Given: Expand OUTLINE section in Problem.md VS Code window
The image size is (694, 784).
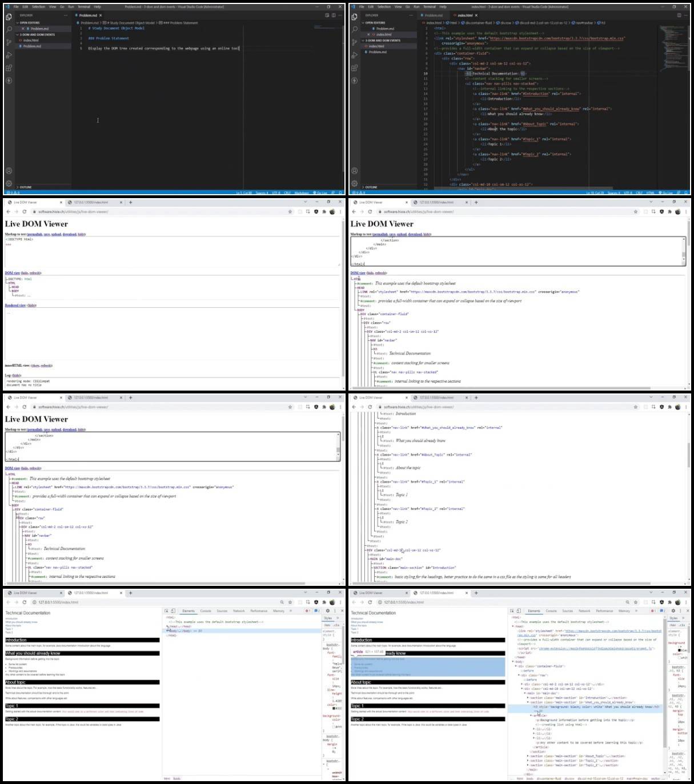Looking at the screenshot, I should coord(25,187).
